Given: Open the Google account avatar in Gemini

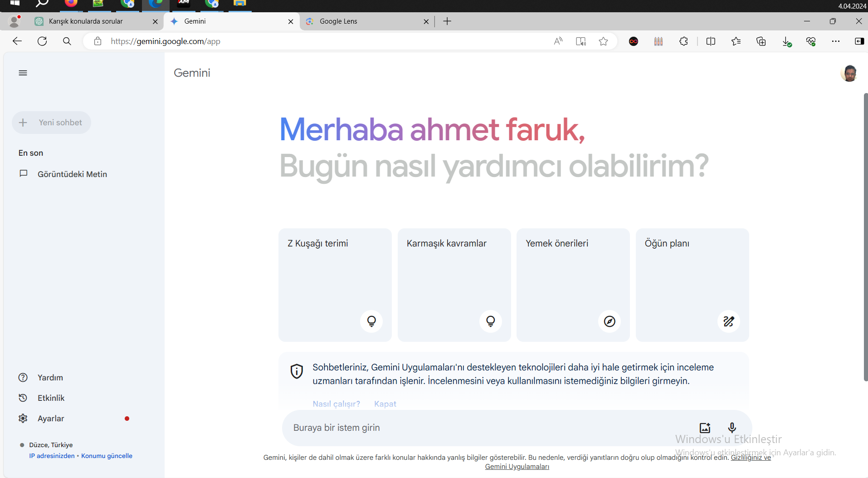Looking at the screenshot, I should point(849,73).
